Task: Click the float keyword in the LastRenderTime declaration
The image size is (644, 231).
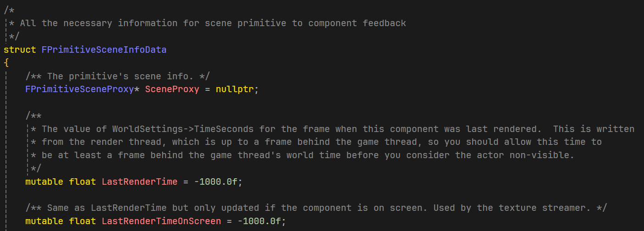Action: 82,181
